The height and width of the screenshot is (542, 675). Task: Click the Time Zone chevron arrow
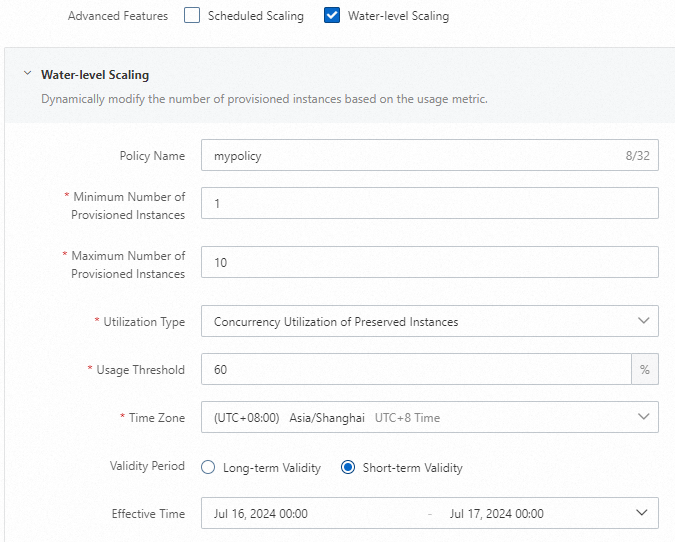[643, 417]
